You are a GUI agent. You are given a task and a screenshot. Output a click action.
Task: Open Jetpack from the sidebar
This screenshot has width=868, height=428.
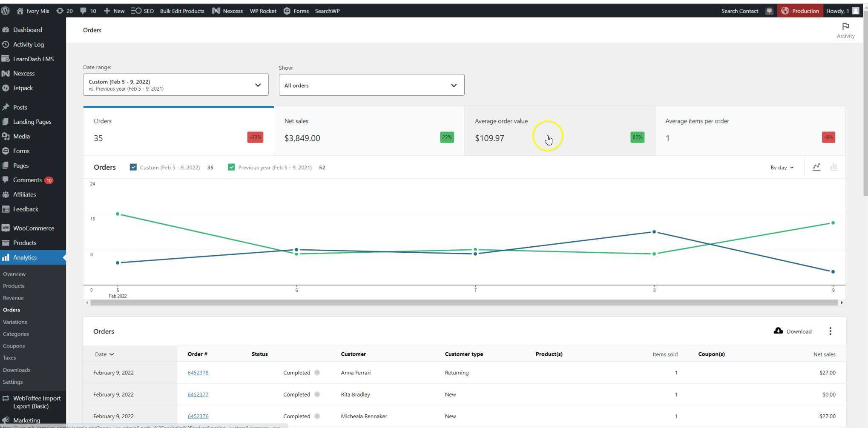point(23,88)
